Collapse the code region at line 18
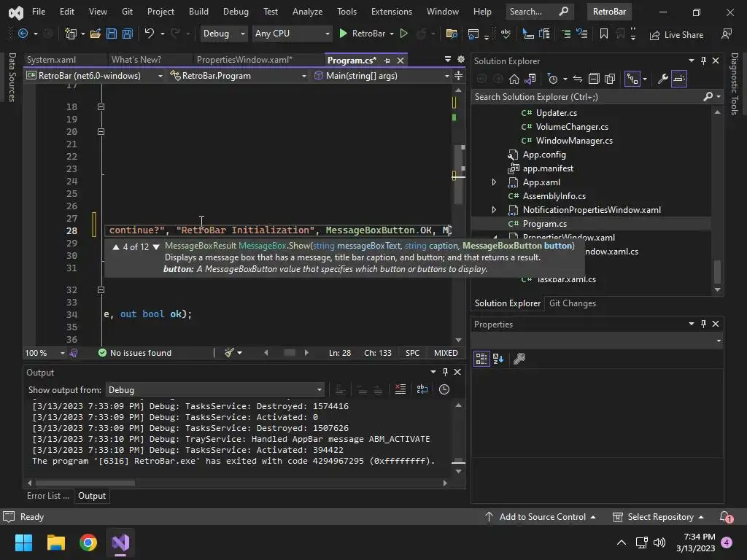747x560 pixels. (x=101, y=106)
